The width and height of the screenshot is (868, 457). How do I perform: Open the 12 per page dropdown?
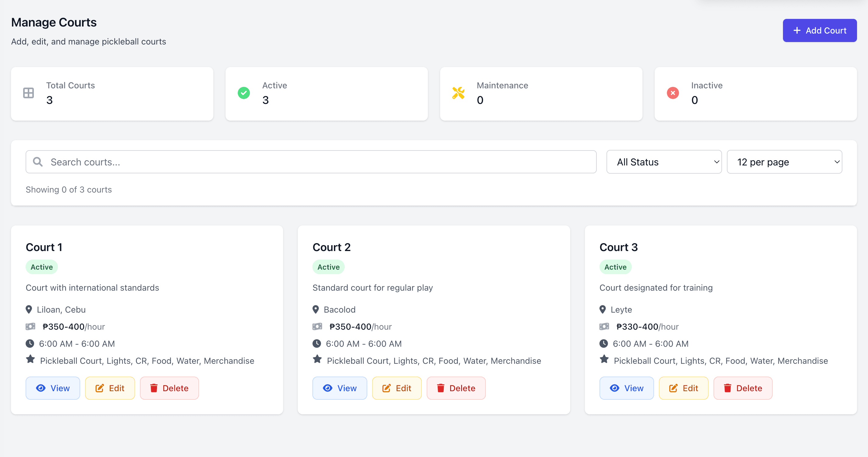(x=784, y=162)
